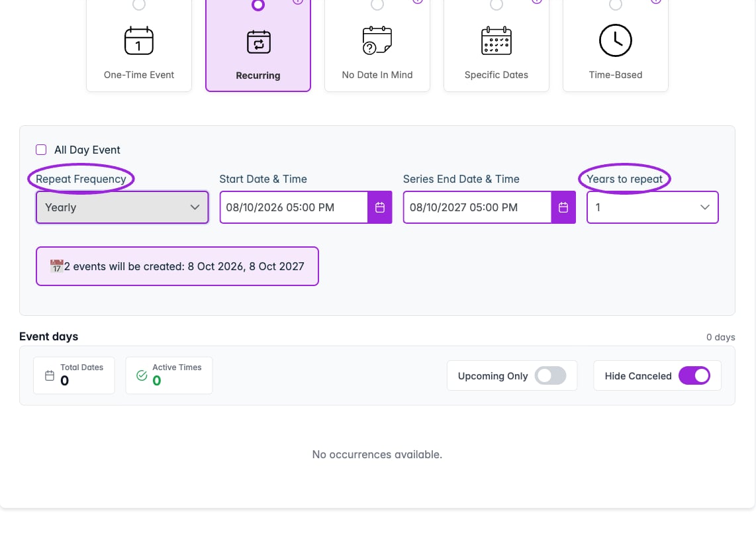Click the Repeat Frequency label
Image resolution: width=756 pixels, height=543 pixels.
pyautogui.click(x=81, y=179)
